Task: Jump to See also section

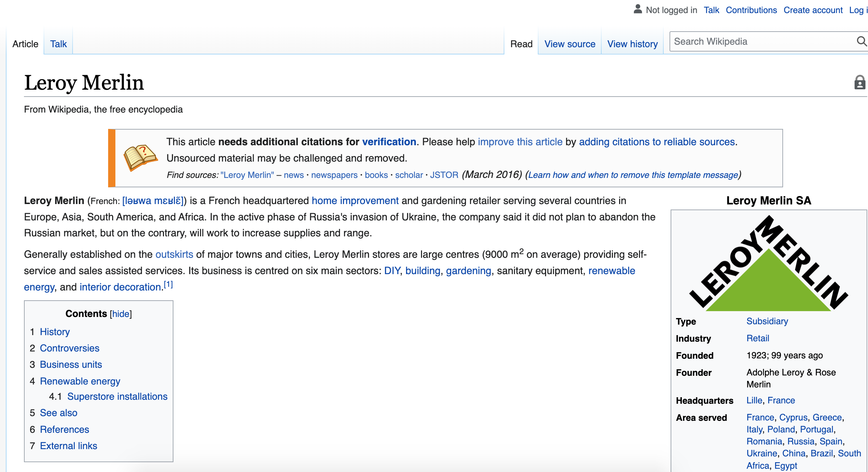Action: [58, 413]
